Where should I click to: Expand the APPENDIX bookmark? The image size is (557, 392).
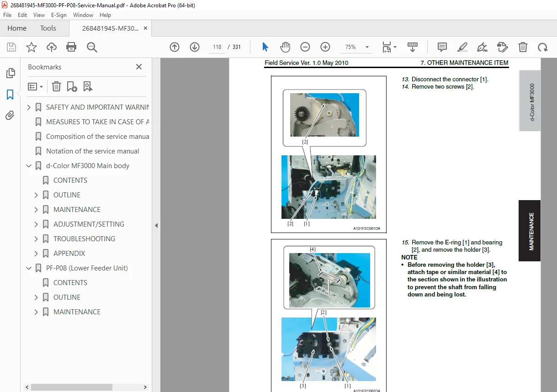(x=36, y=254)
